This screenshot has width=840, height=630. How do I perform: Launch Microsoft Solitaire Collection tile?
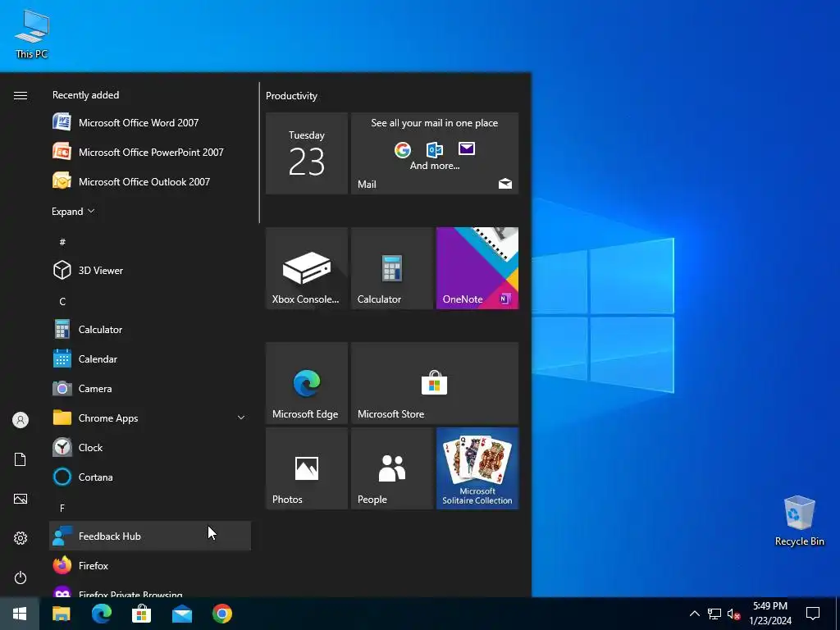[x=477, y=468]
